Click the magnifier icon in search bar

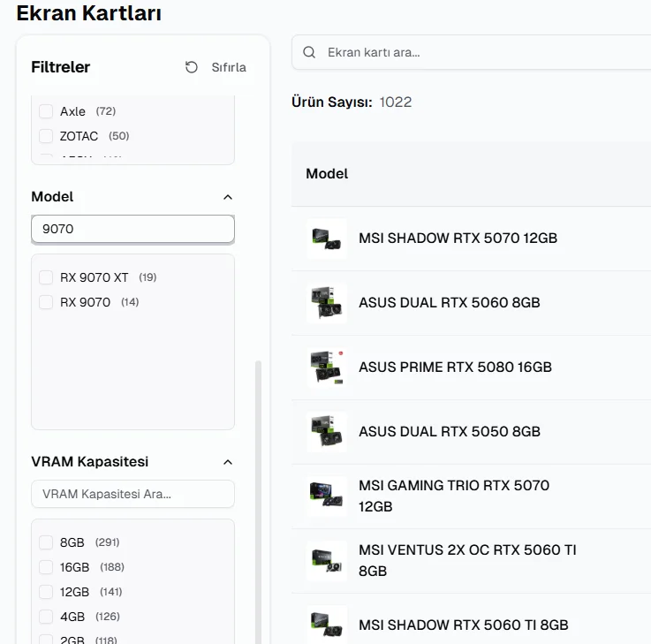click(x=309, y=52)
